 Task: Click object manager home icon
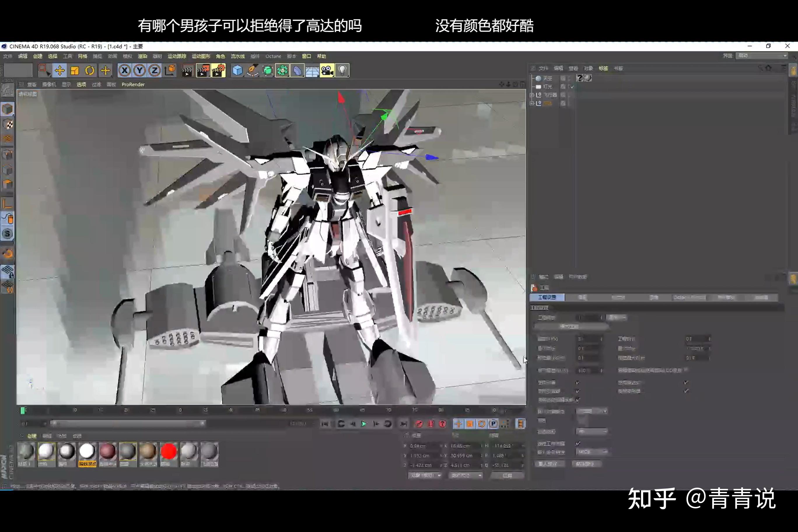click(x=769, y=68)
